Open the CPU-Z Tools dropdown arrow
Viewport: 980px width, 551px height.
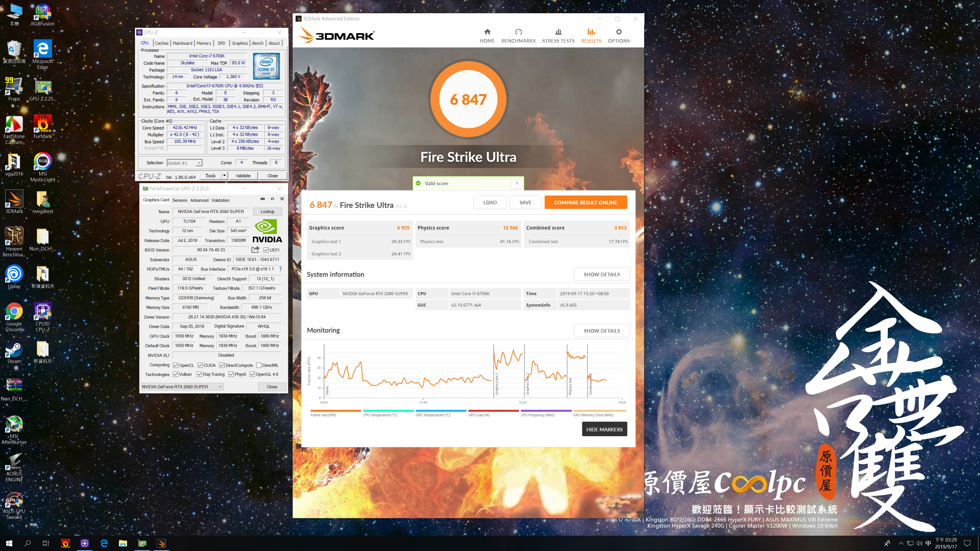(x=225, y=176)
